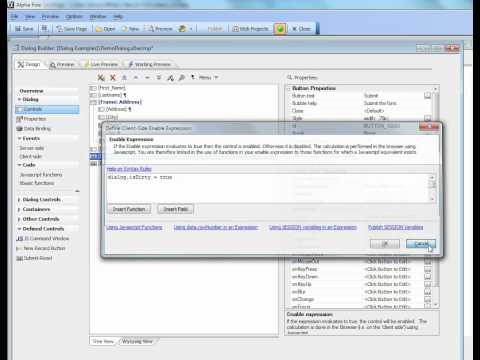This screenshot has height=360, width=480.
Task: Select Properties in the left panel
Action: [x=31, y=119]
